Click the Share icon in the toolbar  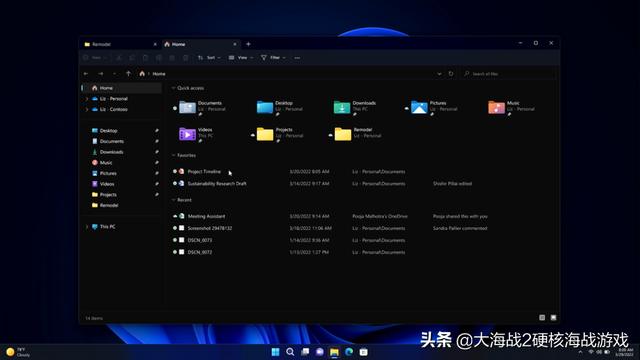172,58
